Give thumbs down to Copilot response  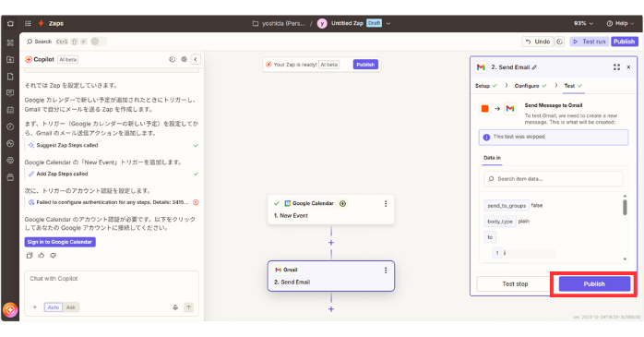[53, 256]
